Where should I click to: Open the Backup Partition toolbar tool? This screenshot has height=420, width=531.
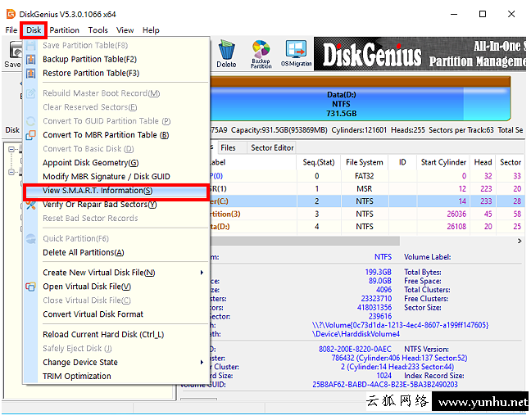point(261,54)
